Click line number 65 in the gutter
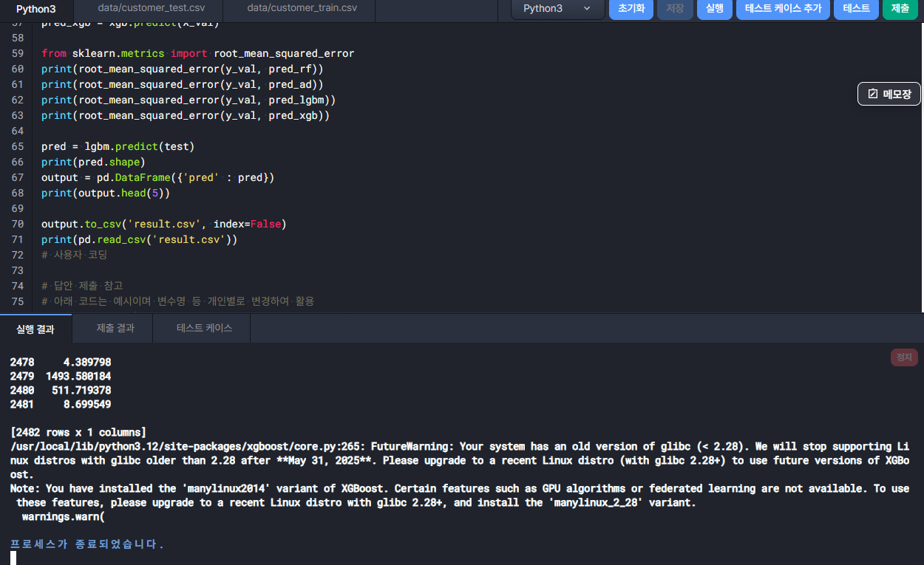The image size is (924, 565). [x=17, y=146]
